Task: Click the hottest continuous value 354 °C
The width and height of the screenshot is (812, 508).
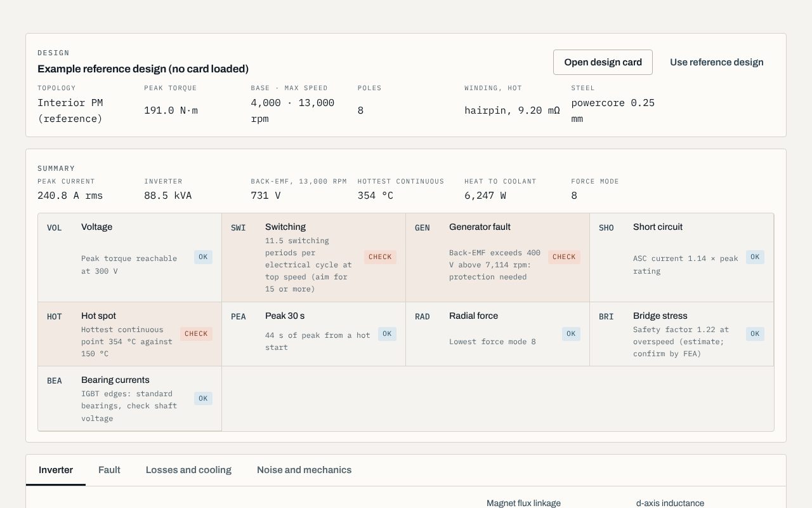Action: [375, 196]
